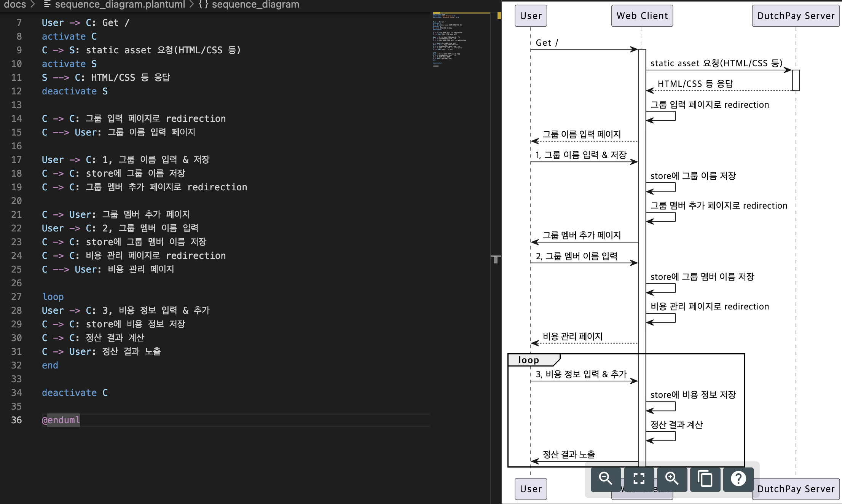The width and height of the screenshot is (842, 504).
Task: Click the top User participant box in diagram
Action: pyautogui.click(x=531, y=16)
